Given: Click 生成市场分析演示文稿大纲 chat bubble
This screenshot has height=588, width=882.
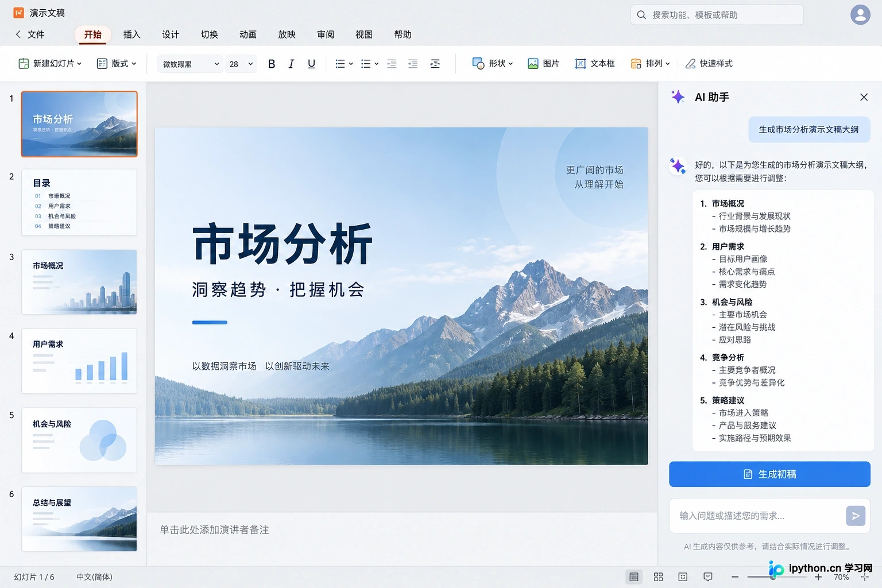Looking at the screenshot, I should (x=809, y=130).
